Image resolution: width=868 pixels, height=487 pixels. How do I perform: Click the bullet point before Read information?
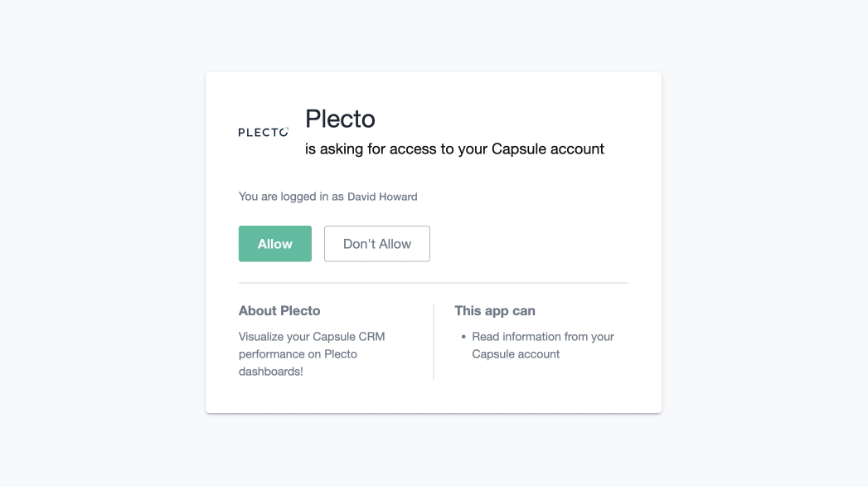tap(463, 338)
